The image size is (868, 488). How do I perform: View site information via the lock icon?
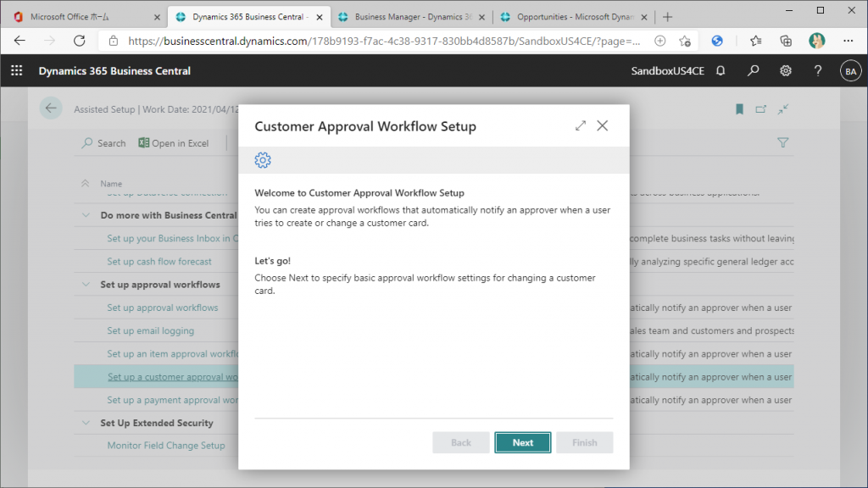coord(114,41)
